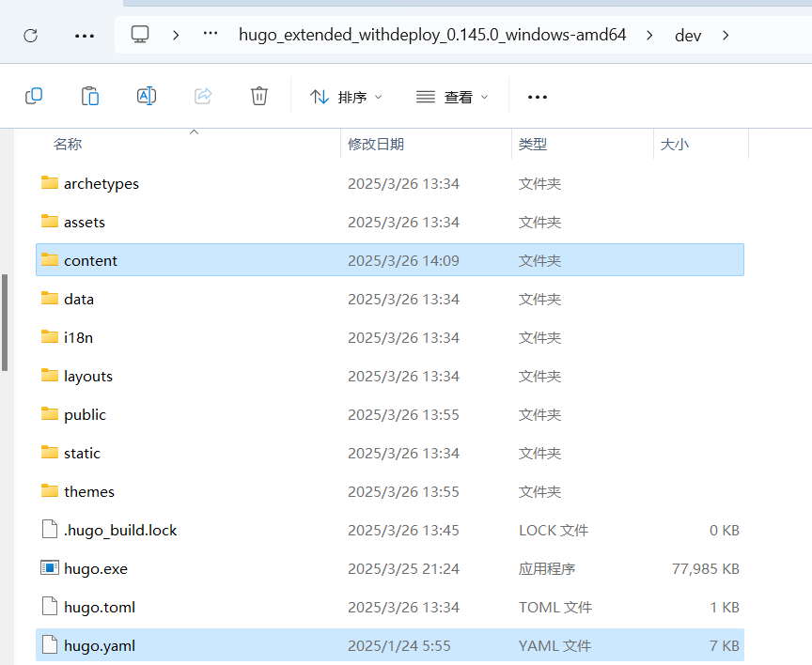Image resolution: width=812 pixels, height=665 pixels.
Task: Select the public folder row
Action: coord(85,414)
